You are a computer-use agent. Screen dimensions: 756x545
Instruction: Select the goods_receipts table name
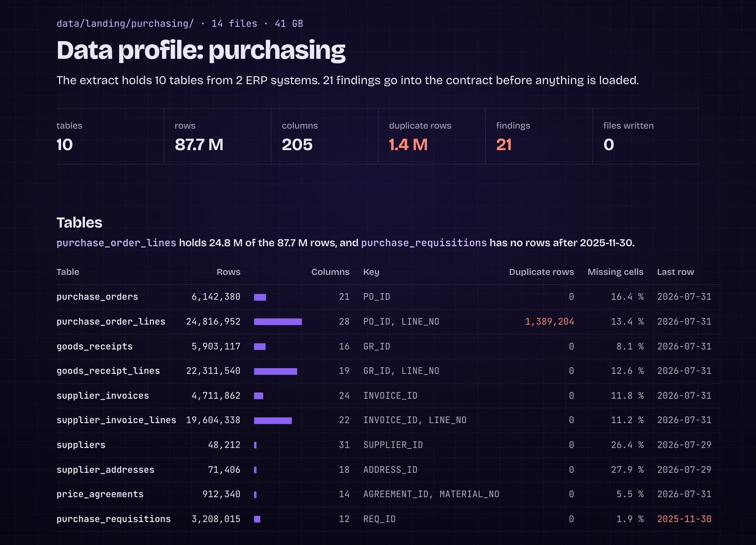pyautogui.click(x=95, y=346)
